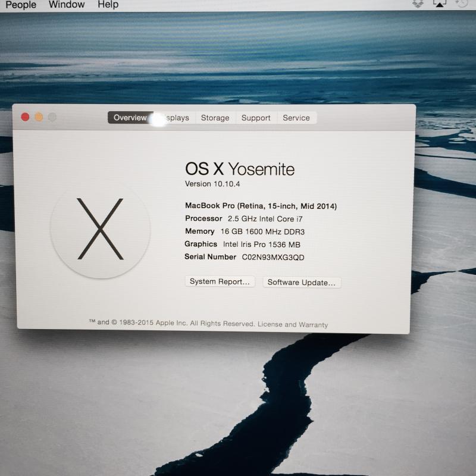Screen dimensions: 476x476
Task: Switch to the Overview tab
Action: pyautogui.click(x=130, y=117)
